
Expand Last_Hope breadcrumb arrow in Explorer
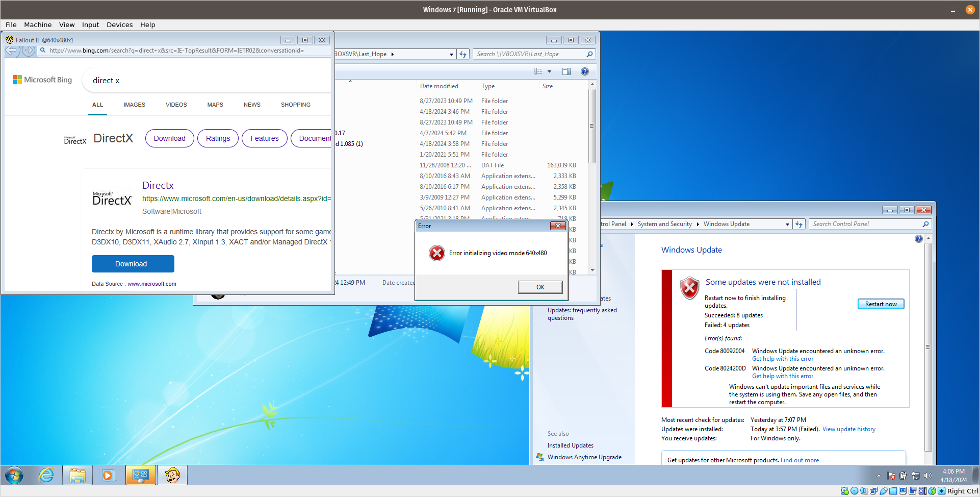[x=393, y=54]
